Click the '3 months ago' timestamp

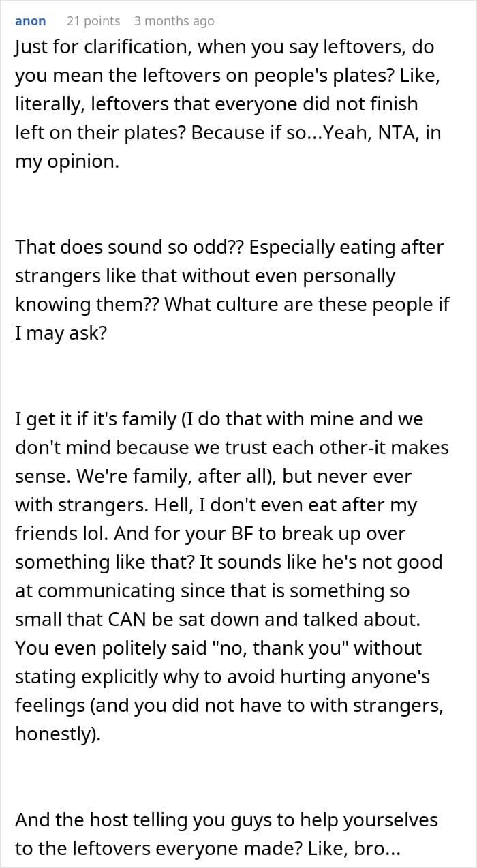click(x=174, y=21)
